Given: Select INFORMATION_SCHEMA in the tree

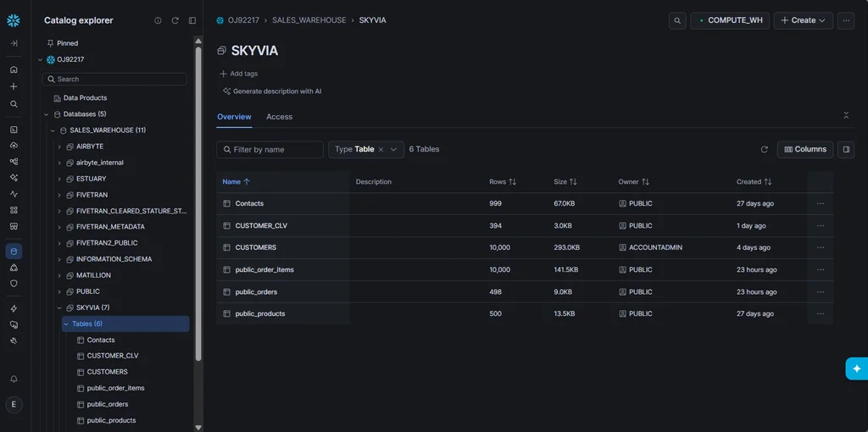Looking at the screenshot, I should click(x=114, y=259).
